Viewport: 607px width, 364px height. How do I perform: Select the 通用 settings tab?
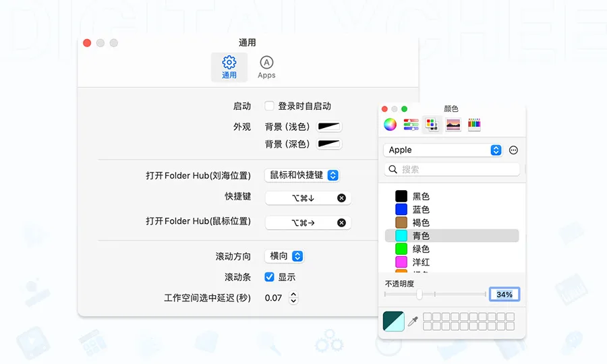(x=229, y=67)
